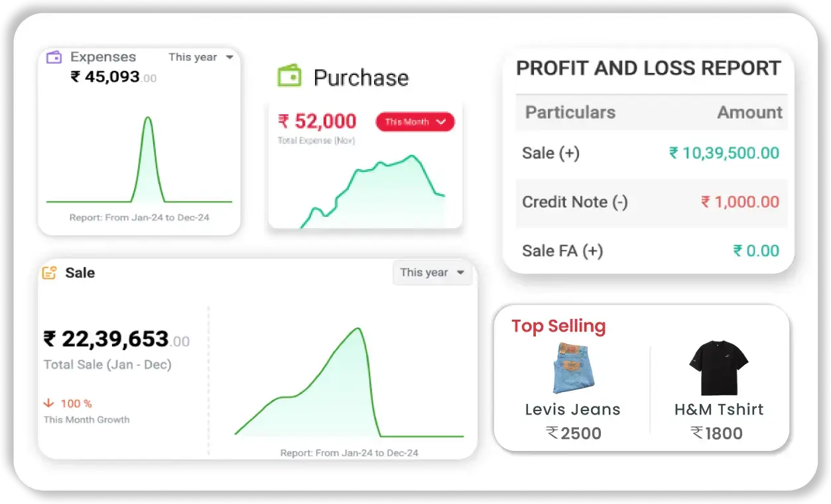Click the orange Sale invoice icon
The image size is (831, 504).
pyautogui.click(x=49, y=273)
